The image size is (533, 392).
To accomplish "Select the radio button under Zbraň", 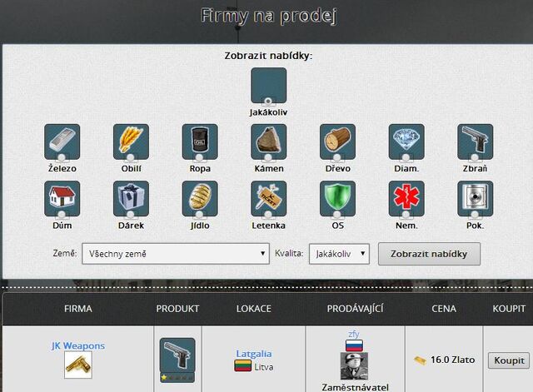I will pos(475,158).
